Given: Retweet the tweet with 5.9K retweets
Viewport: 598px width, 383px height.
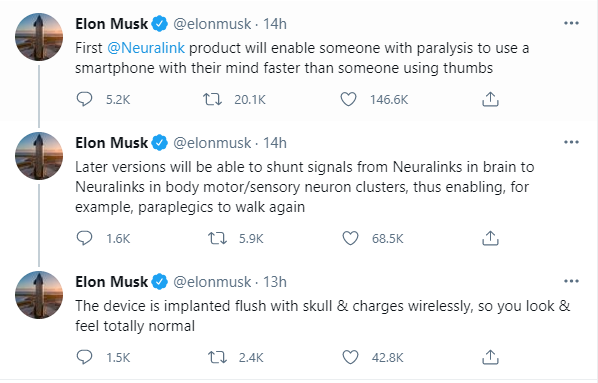Looking at the screenshot, I should point(217,238).
